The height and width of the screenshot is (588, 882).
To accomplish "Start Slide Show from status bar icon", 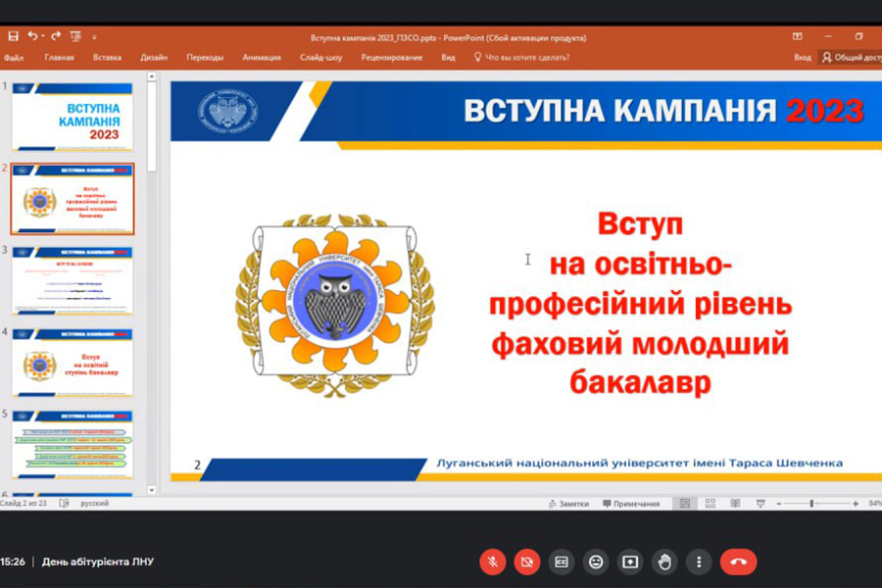I will [760, 504].
